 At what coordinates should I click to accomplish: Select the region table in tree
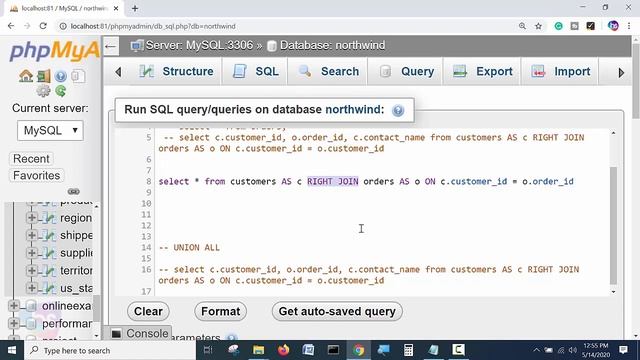pos(76,218)
